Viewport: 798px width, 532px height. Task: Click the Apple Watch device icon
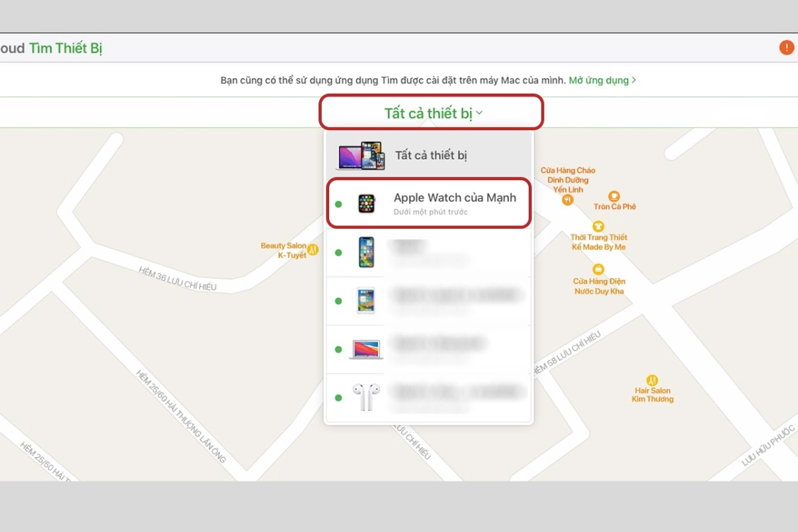(x=366, y=203)
